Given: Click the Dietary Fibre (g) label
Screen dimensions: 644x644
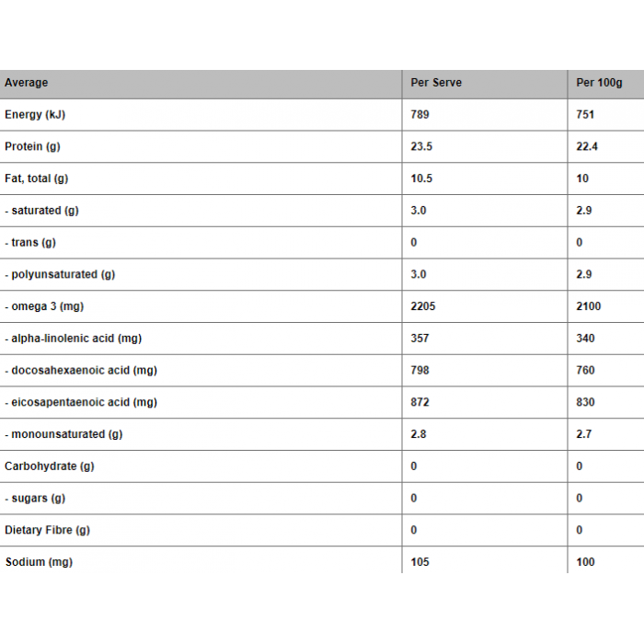Looking at the screenshot, I should tap(47, 530).
